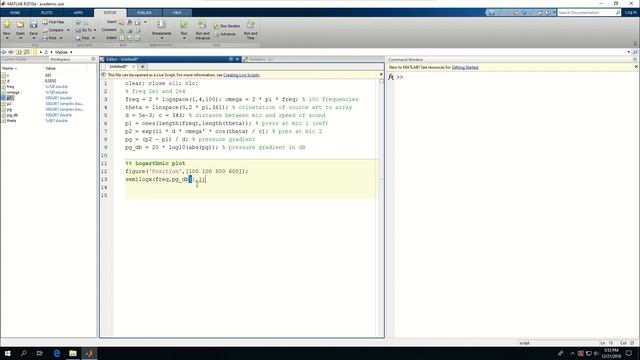Go back in folder history
Screen dimensions: 640x360
click(x=4, y=52)
